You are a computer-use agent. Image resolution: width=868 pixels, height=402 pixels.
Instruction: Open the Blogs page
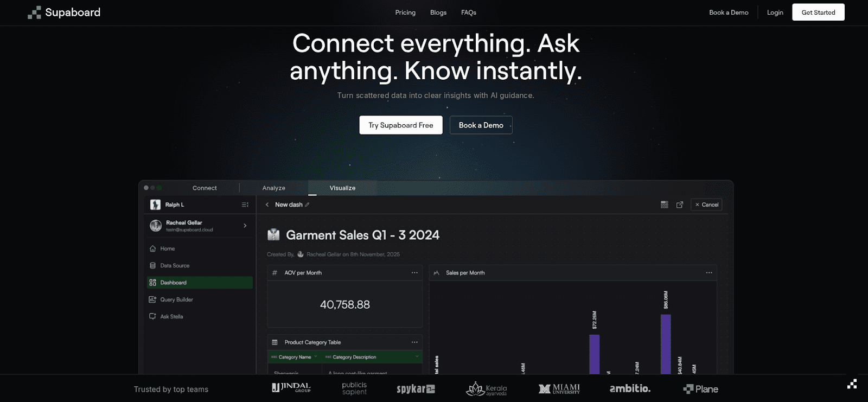tap(438, 12)
